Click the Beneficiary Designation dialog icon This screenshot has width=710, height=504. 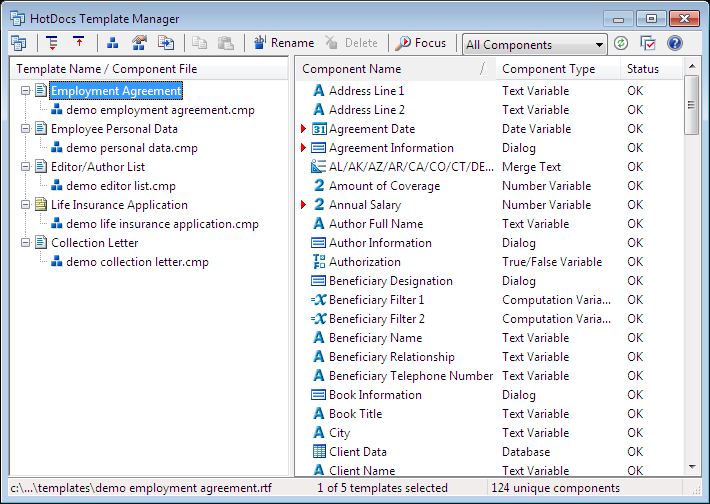pos(319,281)
